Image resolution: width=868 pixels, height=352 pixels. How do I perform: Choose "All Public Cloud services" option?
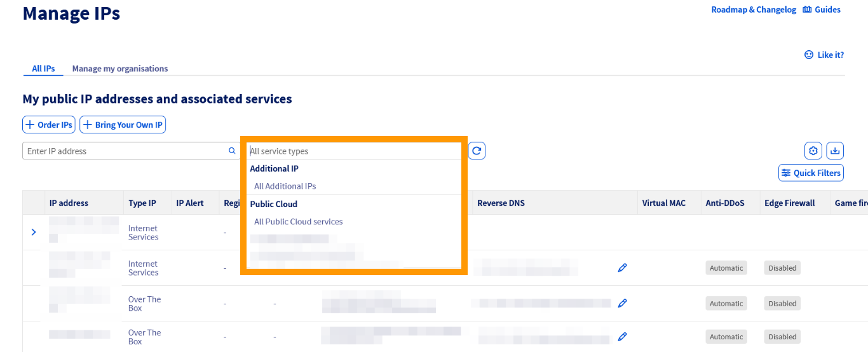(299, 222)
